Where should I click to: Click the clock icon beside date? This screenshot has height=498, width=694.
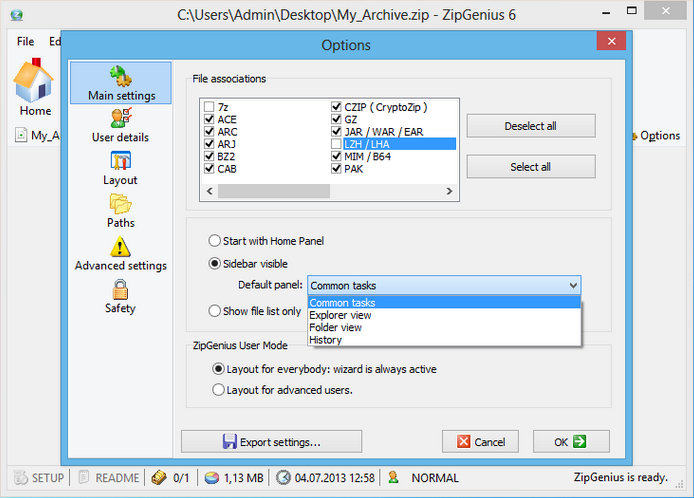[283, 478]
